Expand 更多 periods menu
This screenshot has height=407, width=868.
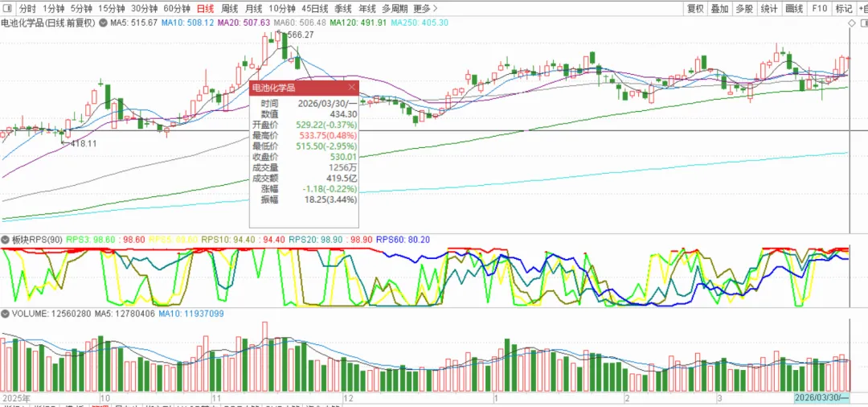[425, 9]
